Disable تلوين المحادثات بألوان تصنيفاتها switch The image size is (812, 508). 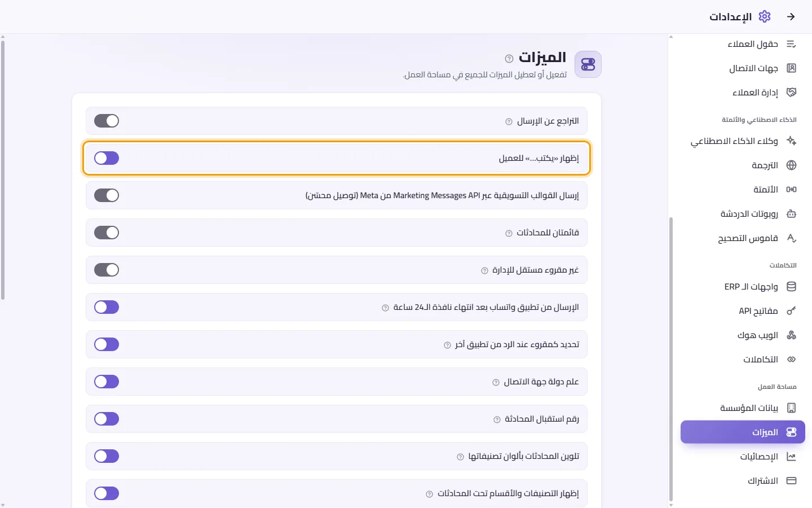[x=107, y=456]
